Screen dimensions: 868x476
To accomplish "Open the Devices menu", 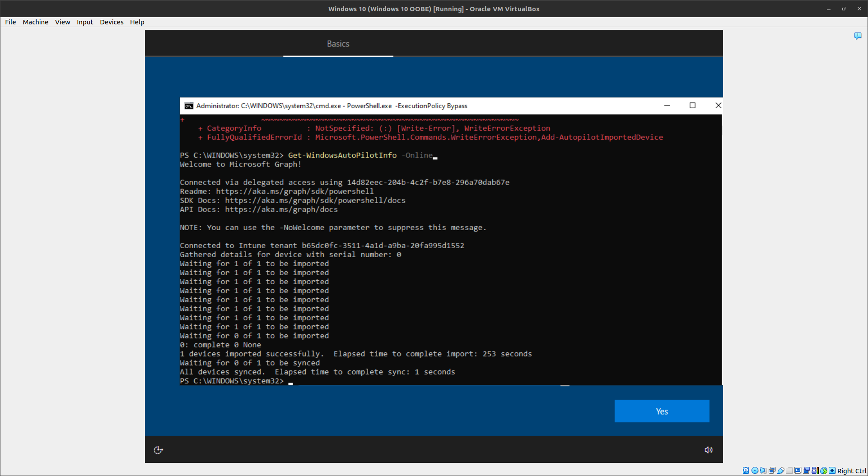I will coord(112,22).
